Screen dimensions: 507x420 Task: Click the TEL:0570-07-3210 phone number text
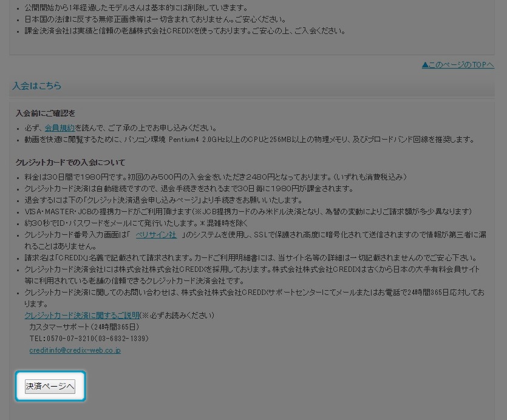(89, 339)
